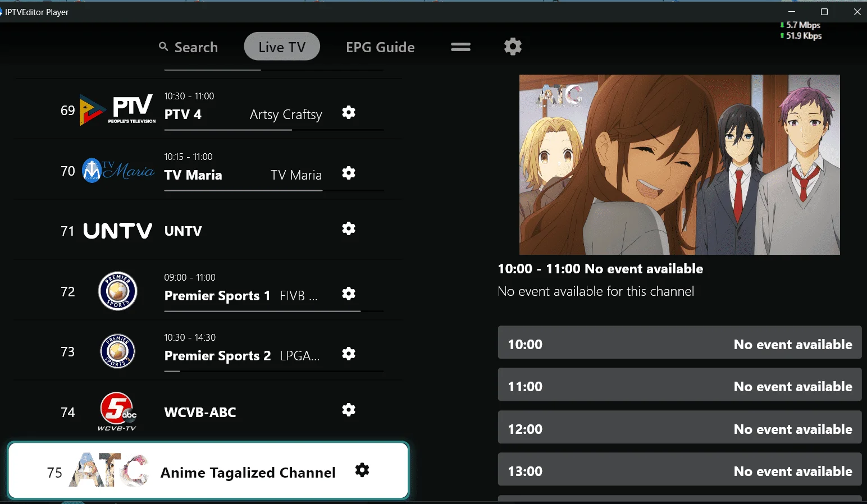Open settings gear for Anime Tagalized Channel
This screenshot has height=504, width=867.
tap(362, 470)
